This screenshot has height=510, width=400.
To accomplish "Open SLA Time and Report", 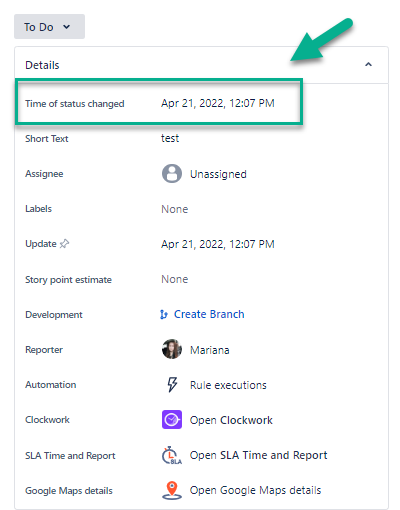I will (x=258, y=455).
